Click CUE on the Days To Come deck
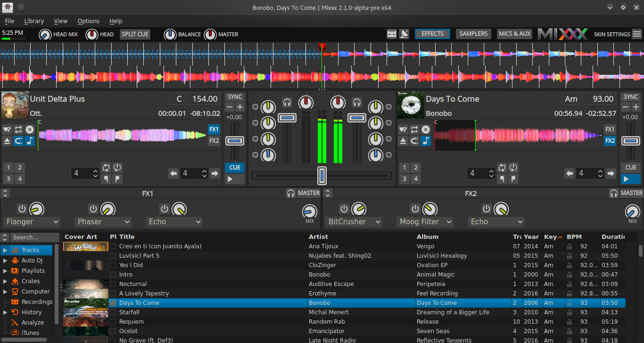The image size is (644, 343). (x=631, y=167)
